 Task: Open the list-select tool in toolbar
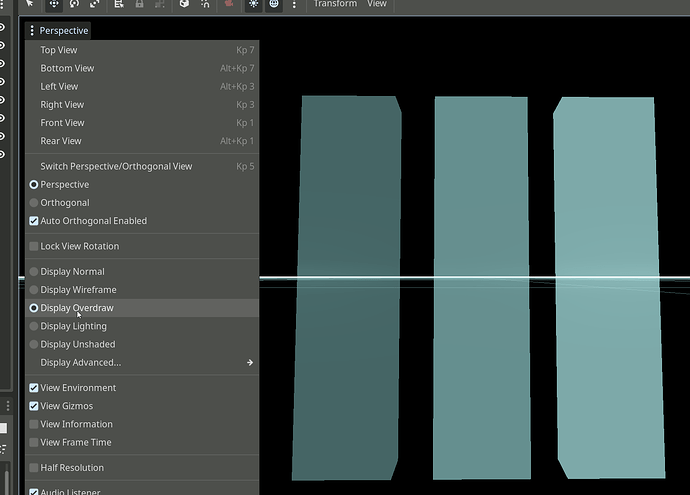pyautogui.click(x=119, y=4)
